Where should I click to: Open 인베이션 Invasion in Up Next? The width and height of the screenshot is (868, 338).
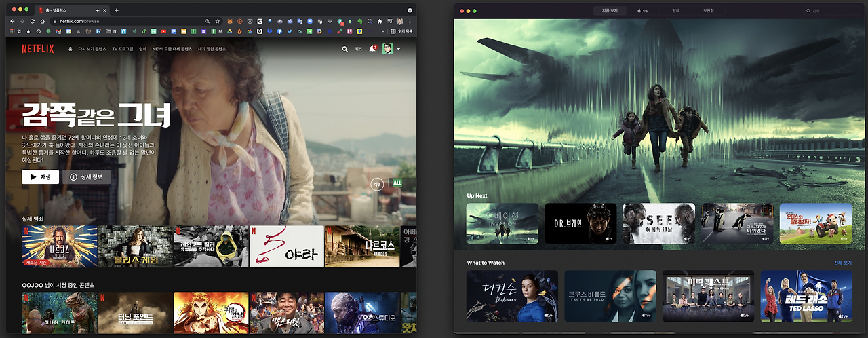coord(502,223)
